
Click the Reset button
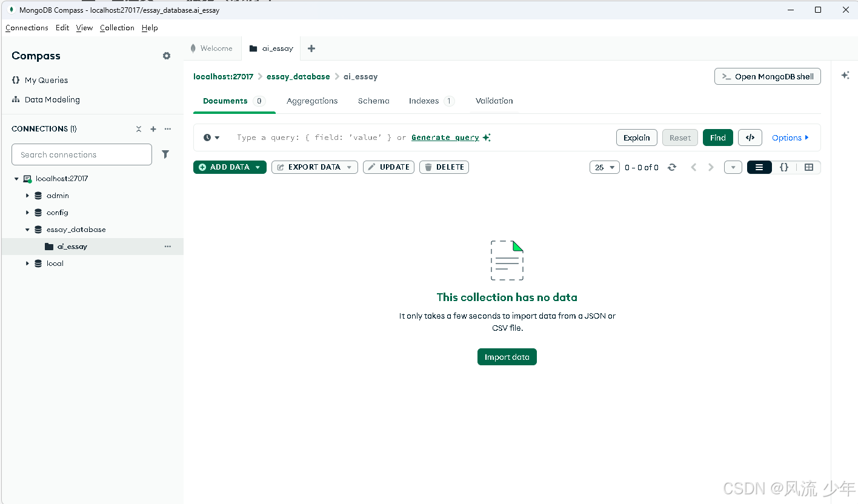pyautogui.click(x=680, y=138)
